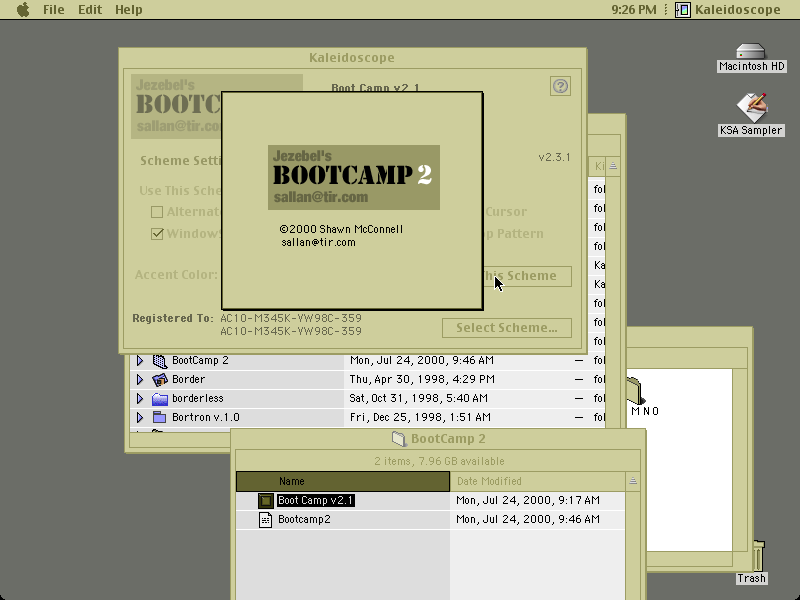Open the Apple menu

(x=23, y=10)
